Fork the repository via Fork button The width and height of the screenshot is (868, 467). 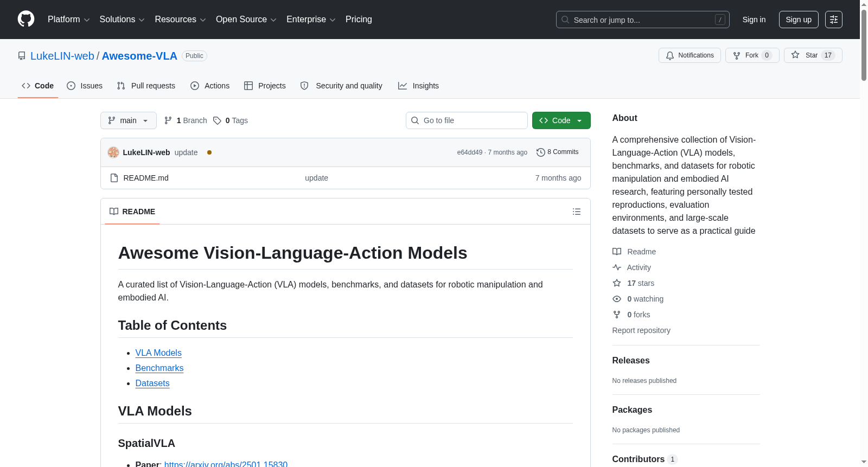point(752,55)
